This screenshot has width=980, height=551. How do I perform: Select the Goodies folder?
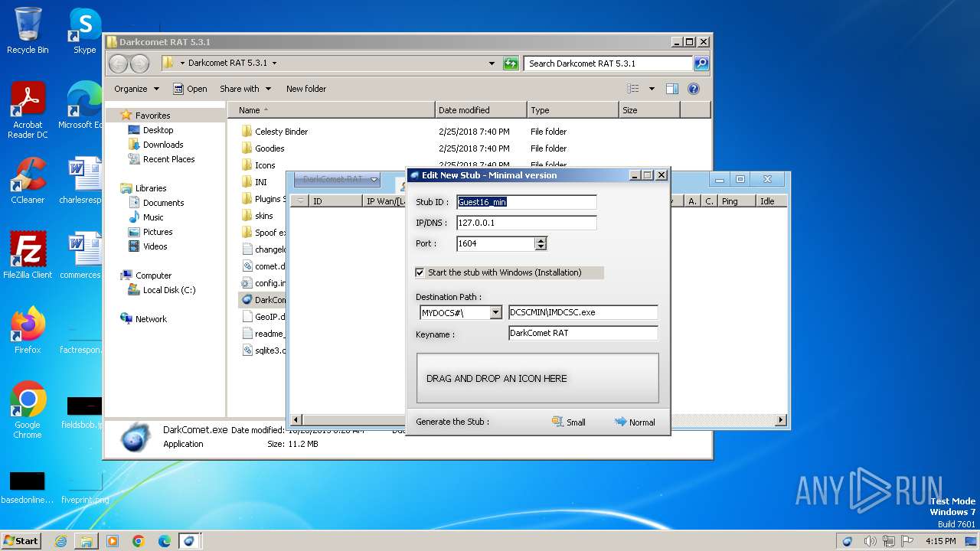tap(269, 148)
